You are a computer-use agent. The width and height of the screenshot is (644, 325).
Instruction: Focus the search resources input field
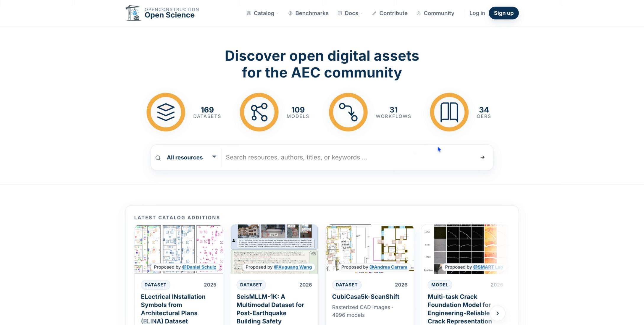pyautogui.click(x=349, y=157)
